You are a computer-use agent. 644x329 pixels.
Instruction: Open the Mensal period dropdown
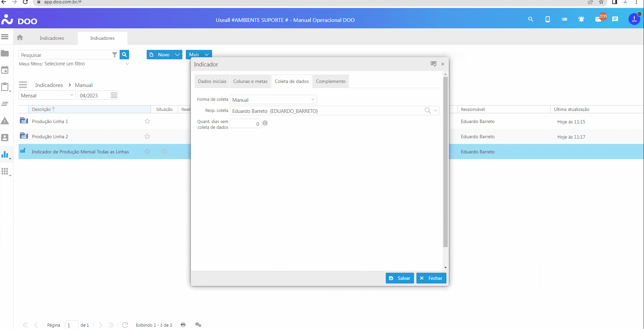pyautogui.click(x=71, y=95)
